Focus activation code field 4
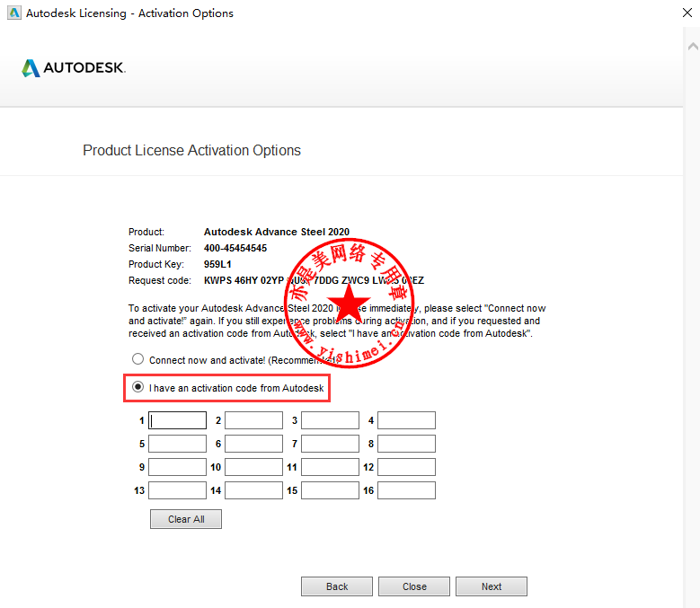The image size is (700, 608). (406, 420)
